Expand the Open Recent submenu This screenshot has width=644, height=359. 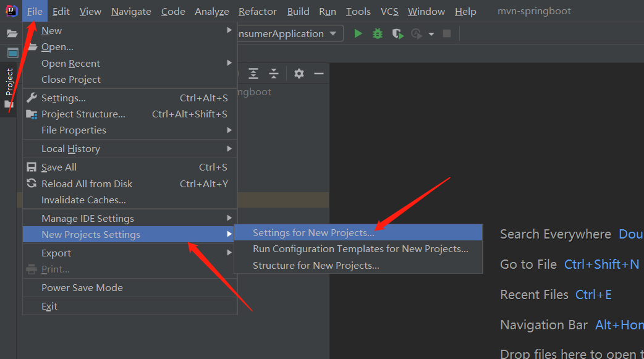tap(130, 63)
